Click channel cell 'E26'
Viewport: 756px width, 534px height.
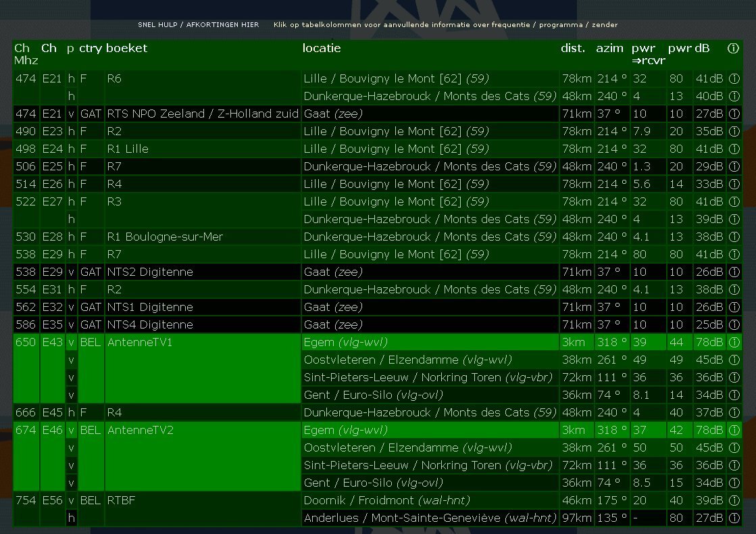[x=53, y=185]
